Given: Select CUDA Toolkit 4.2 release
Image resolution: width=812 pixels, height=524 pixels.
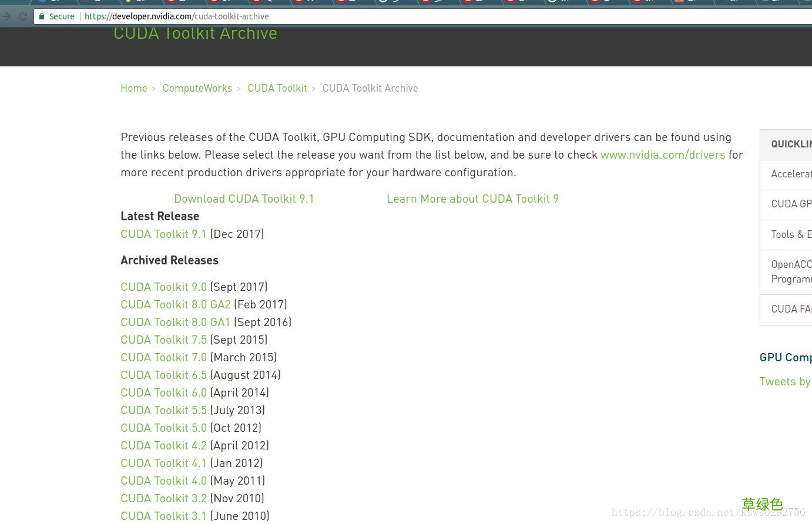Looking at the screenshot, I should (x=164, y=446).
